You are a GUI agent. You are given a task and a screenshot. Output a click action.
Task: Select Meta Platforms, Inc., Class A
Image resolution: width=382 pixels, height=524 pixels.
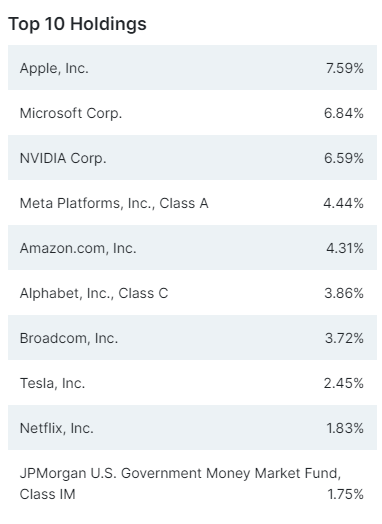pyautogui.click(x=114, y=203)
